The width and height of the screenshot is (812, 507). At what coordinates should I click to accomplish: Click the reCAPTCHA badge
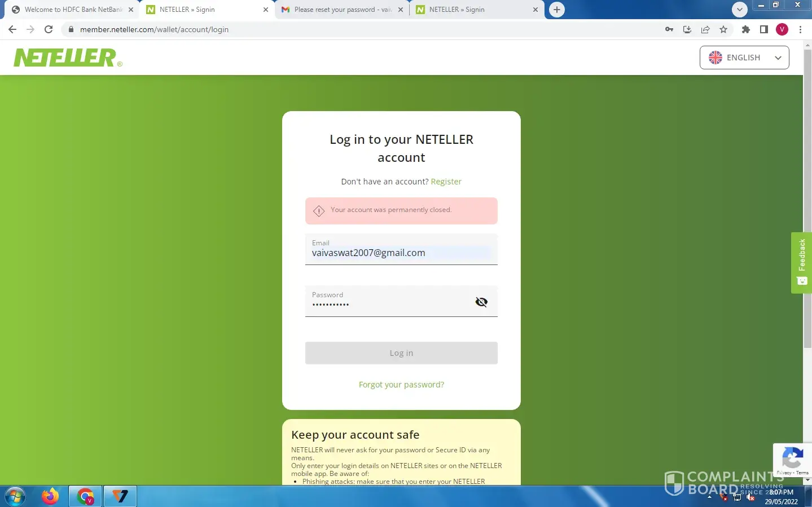point(792,460)
